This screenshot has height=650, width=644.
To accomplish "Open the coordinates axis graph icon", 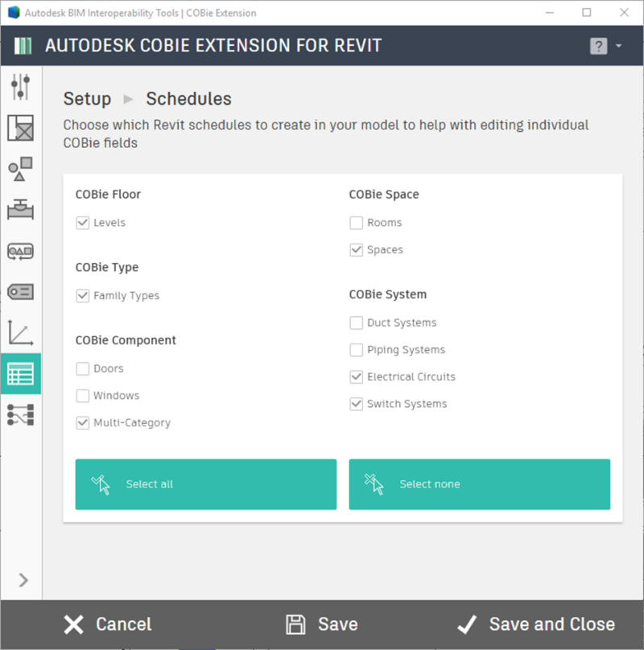I will 20,332.
